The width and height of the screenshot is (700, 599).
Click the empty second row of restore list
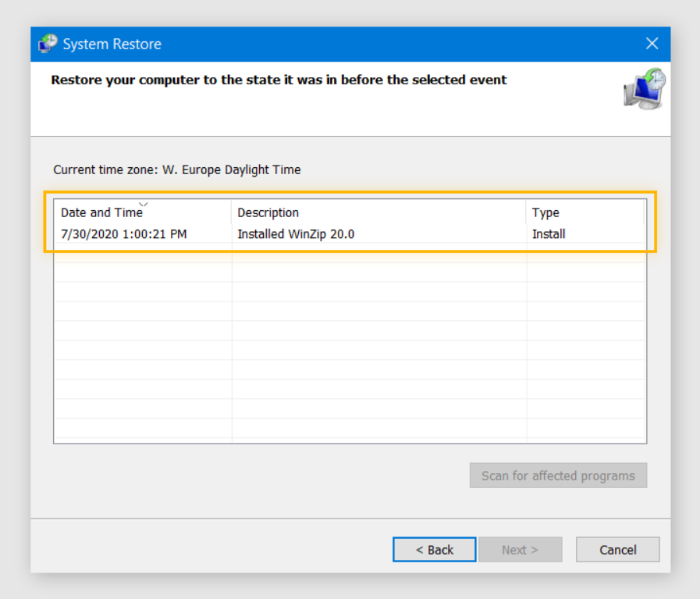pyautogui.click(x=350, y=253)
